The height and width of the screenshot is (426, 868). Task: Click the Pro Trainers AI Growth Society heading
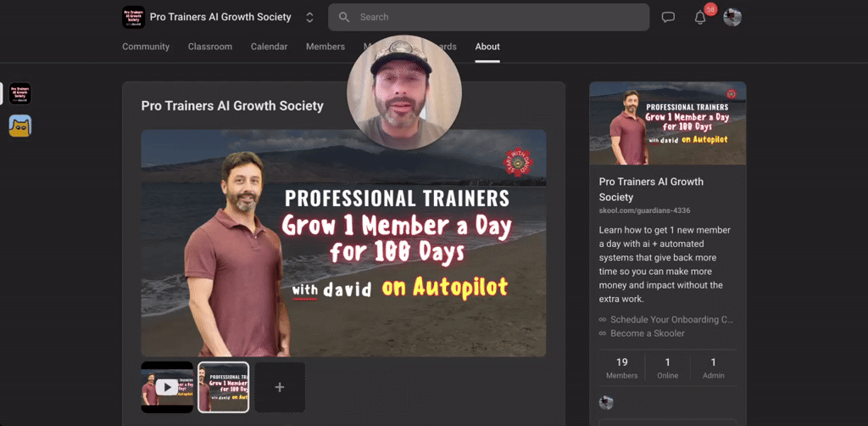click(232, 106)
